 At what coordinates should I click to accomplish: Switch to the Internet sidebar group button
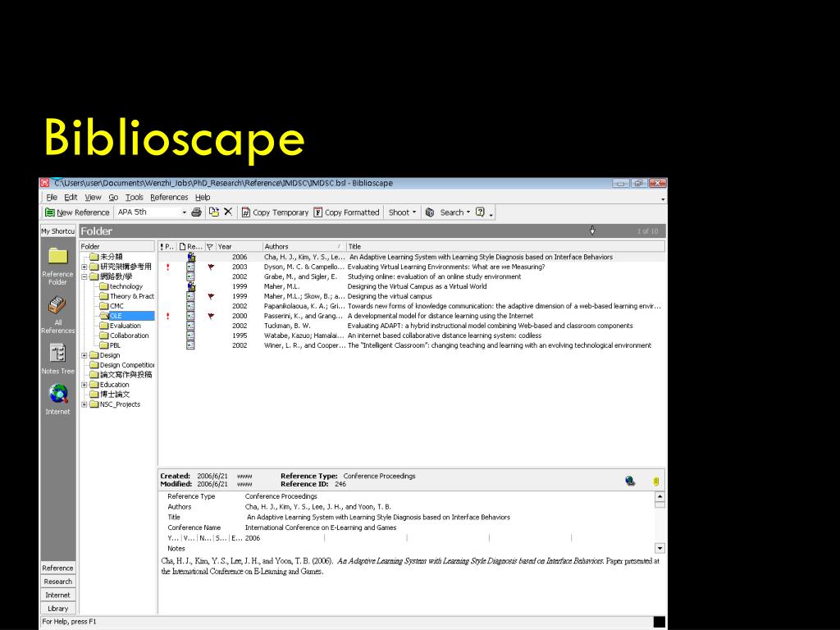click(58, 595)
